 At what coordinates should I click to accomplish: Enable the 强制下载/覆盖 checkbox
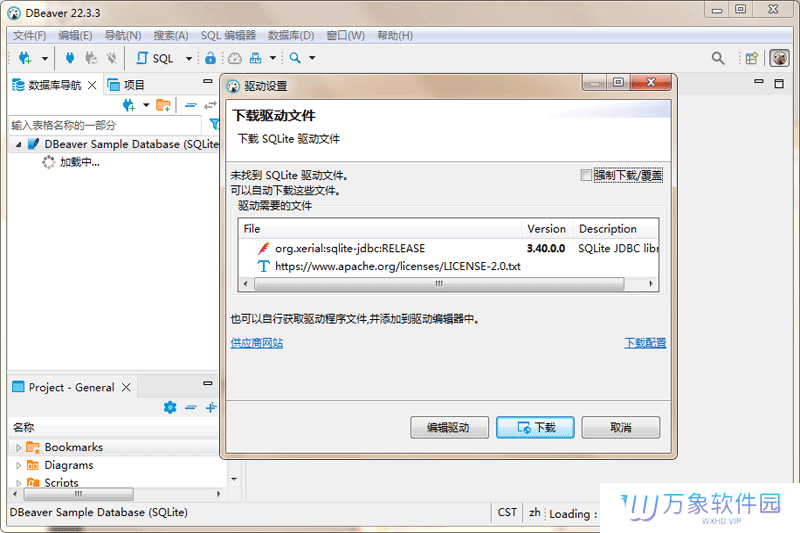tap(586, 175)
